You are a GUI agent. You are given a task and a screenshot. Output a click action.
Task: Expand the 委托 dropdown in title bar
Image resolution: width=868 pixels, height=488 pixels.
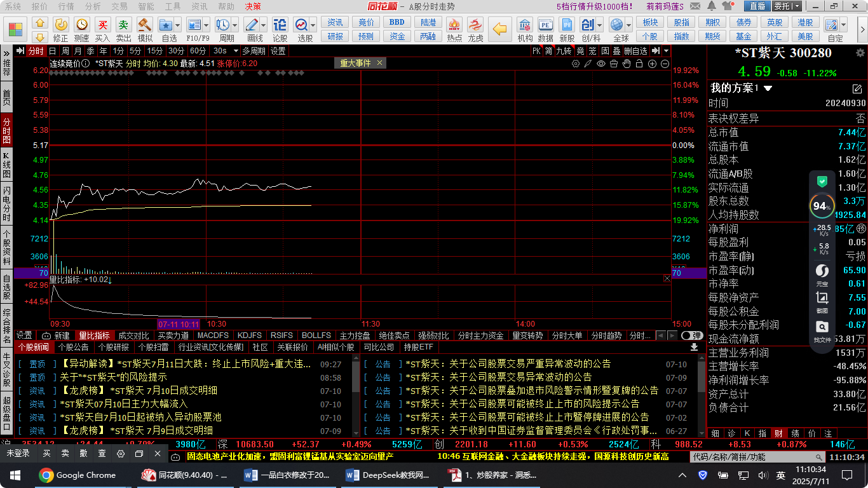796,6
